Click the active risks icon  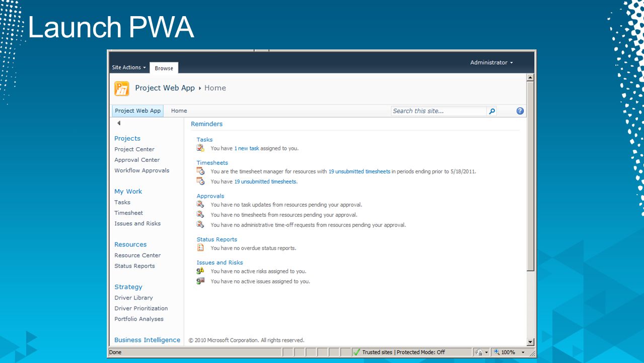click(200, 271)
